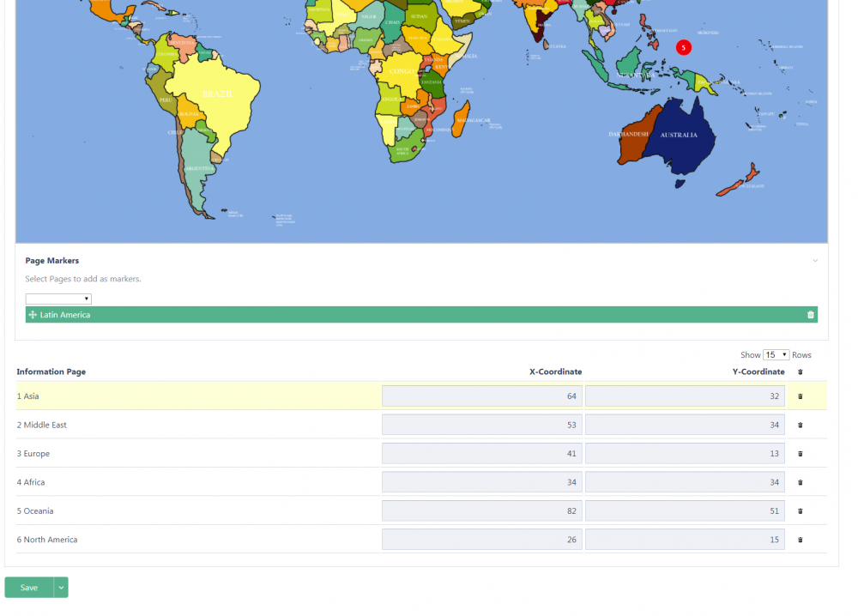Image resolution: width=858 pixels, height=616 pixels.
Task: Open the page selection dropdown
Action: pyautogui.click(x=58, y=299)
